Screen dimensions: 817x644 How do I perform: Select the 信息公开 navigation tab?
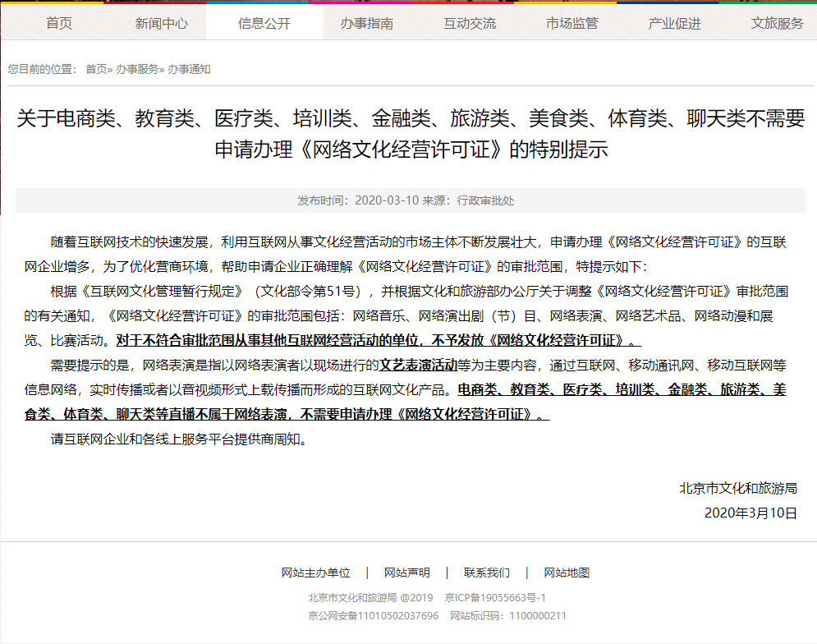coord(264,23)
